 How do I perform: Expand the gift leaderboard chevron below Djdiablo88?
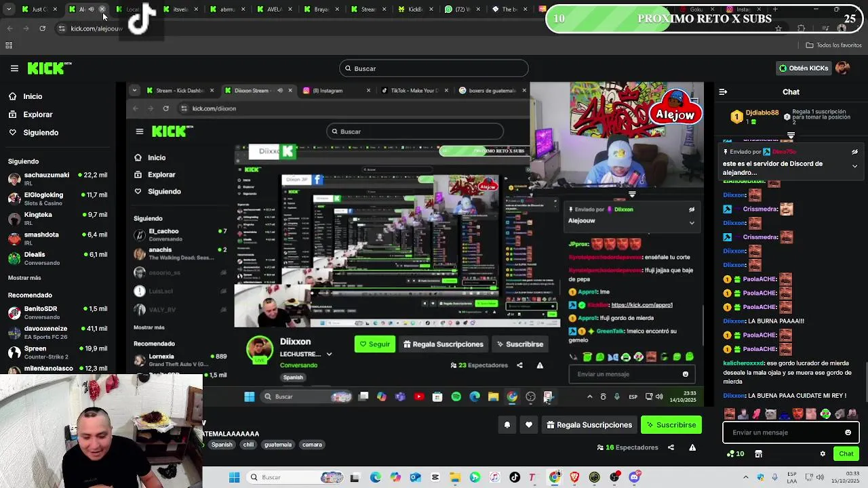[791, 136]
